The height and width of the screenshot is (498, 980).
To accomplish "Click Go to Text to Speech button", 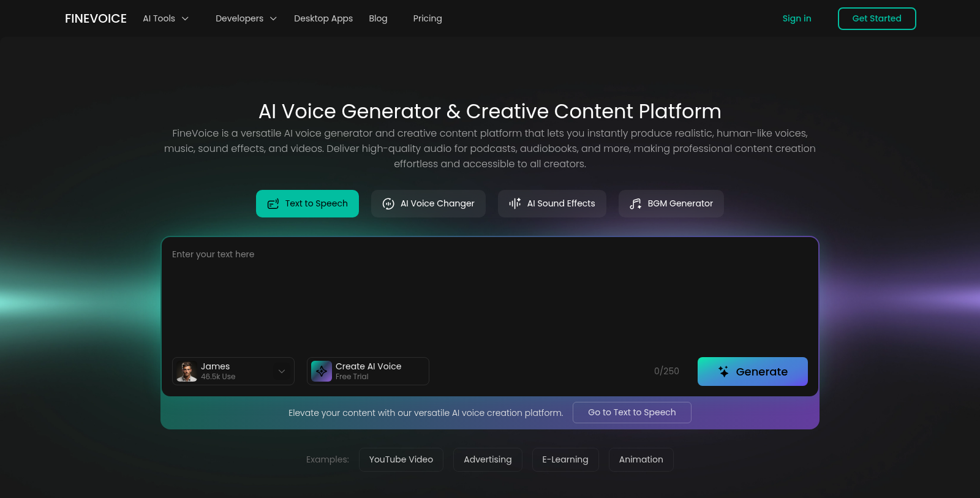I will coord(631,413).
